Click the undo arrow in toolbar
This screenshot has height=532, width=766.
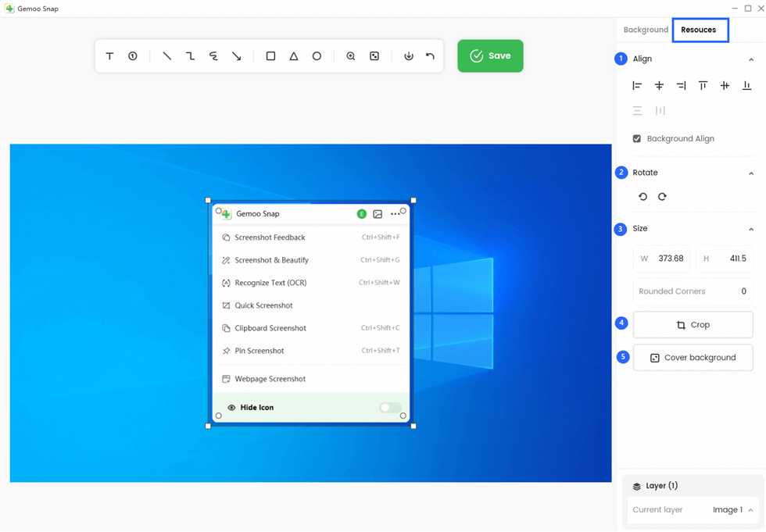click(x=430, y=56)
